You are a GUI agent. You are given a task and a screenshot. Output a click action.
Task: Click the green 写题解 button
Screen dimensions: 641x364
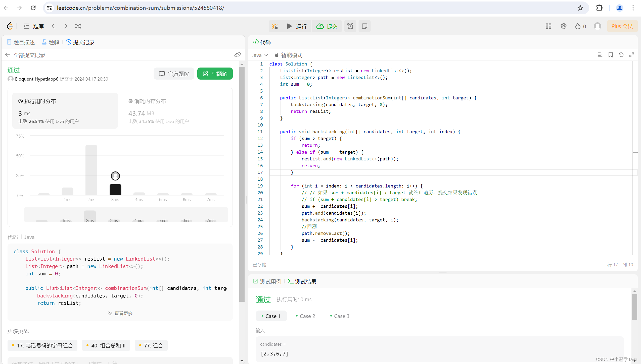click(215, 74)
